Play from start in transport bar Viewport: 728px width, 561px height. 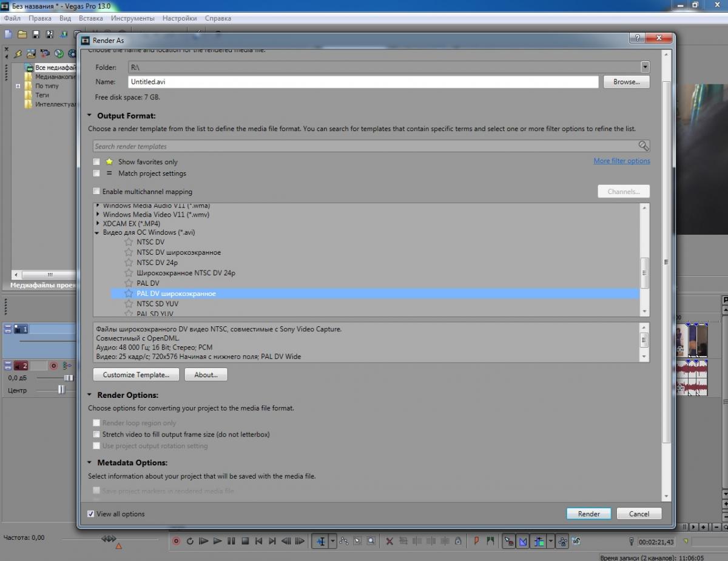point(203,541)
